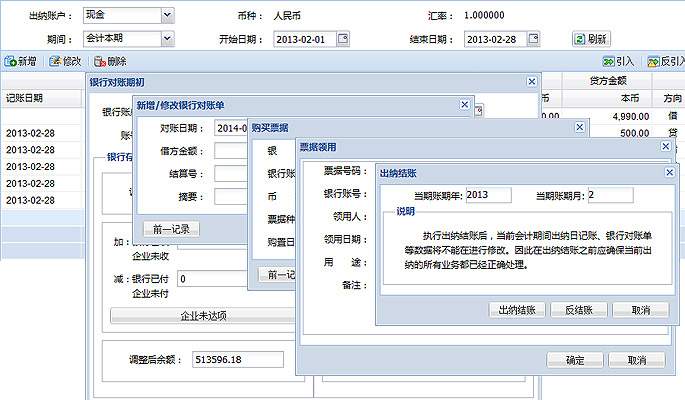The image size is (685, 400).
Task: Click the 出纳结账 button
Action: pyautogui.click(x=515, y=310)
